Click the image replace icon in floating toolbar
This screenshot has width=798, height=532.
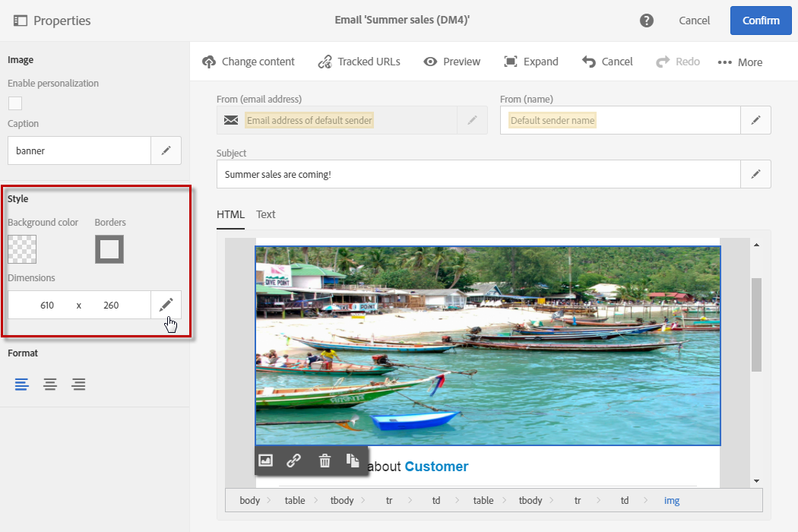tap(265, 460)
